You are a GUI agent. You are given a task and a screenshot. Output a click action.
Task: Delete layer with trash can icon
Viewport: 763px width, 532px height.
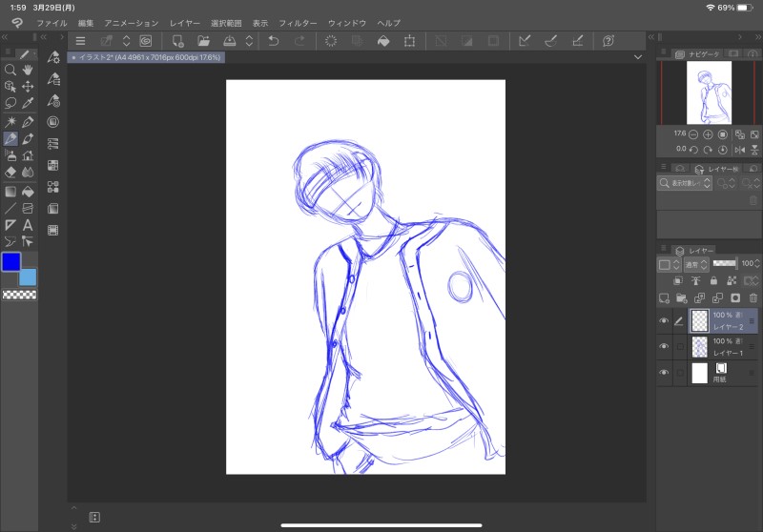(753, 297)
